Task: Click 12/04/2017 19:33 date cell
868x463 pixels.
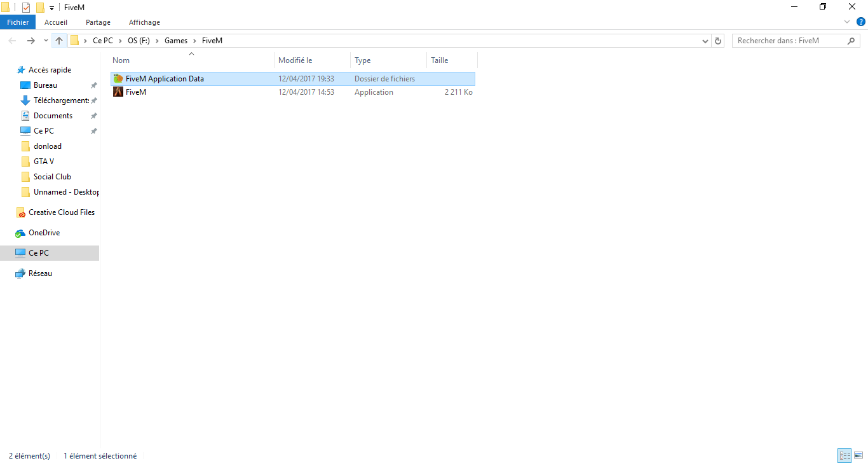Action: tap(306, 79)
